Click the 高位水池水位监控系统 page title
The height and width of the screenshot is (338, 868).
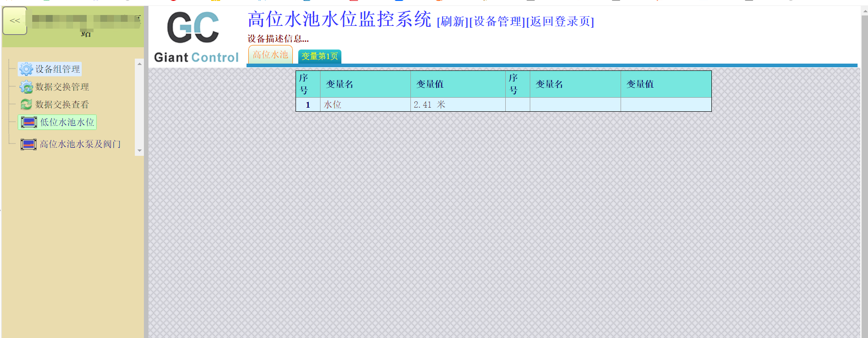click(x=339, y=20)
